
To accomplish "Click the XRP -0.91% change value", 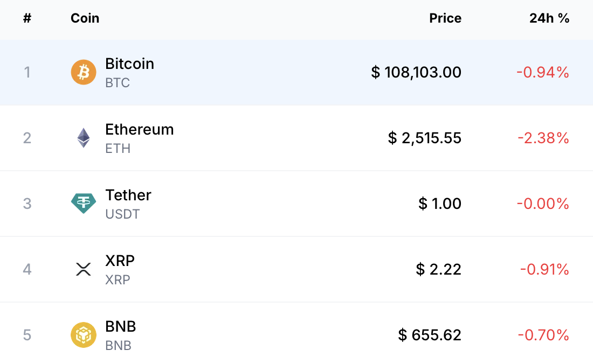I will pyautogui.click(x=544, y=269).
